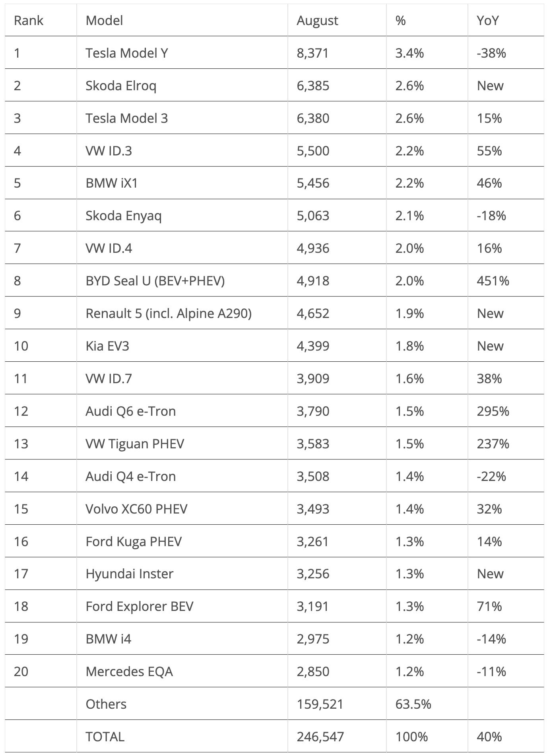
Task: Click the Volvo XC60 PHEV entry
Action: click(136, 509)
